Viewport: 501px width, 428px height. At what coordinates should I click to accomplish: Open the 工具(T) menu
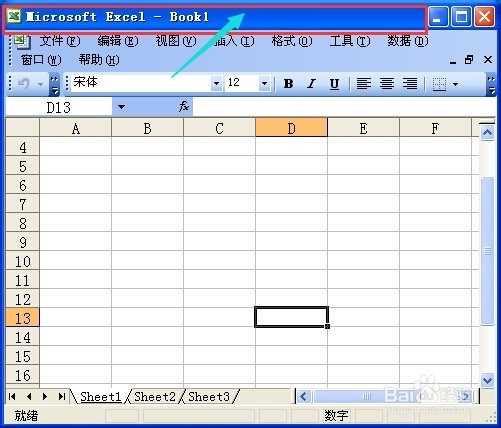point(350,41)
